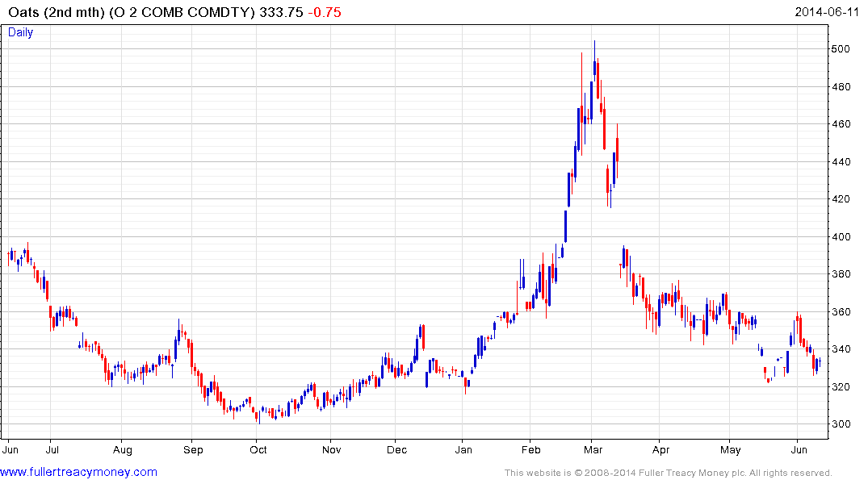Click the 'May' month label on time axis
The image size is (868, 484).
click(x=730, y=450)
